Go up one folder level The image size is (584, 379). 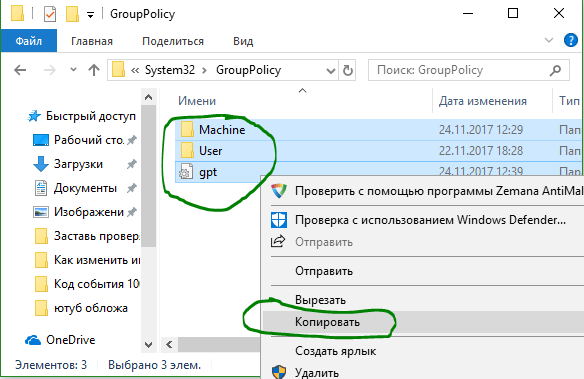tap(94, 70)
